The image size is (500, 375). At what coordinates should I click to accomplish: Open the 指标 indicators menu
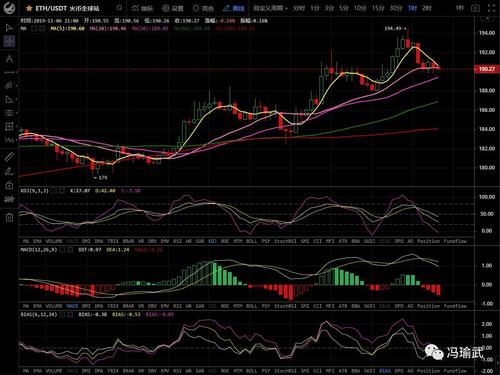pos(142,8)
